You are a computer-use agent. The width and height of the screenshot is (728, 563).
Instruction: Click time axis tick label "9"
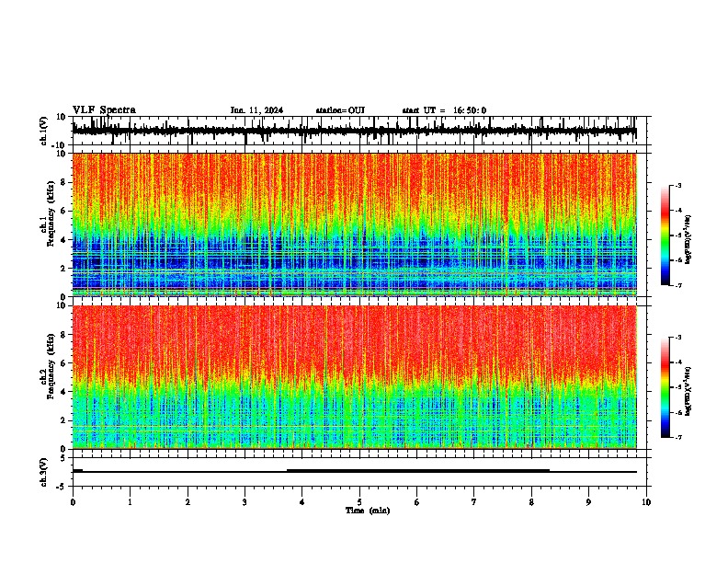(x=588, y=502)
